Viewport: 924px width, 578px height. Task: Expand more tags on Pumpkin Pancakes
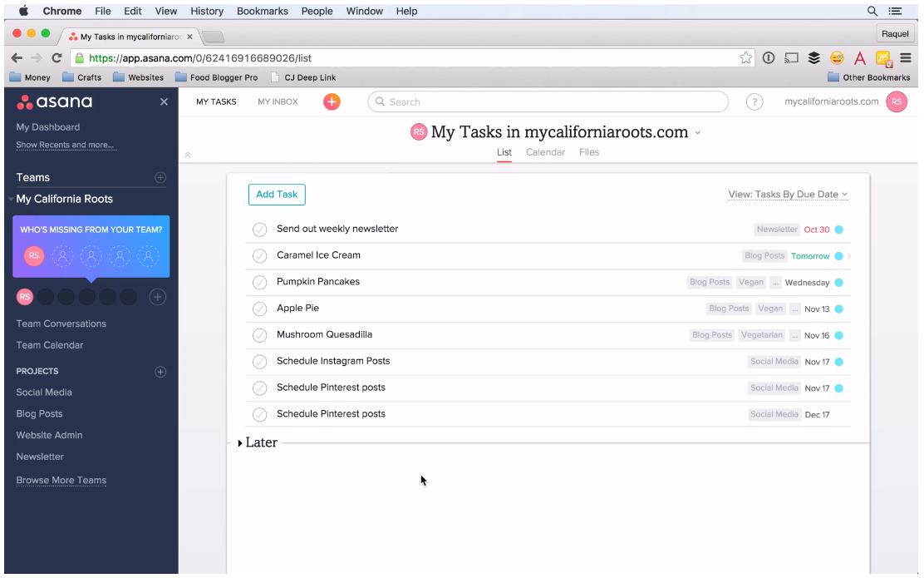tap(775, 283)
